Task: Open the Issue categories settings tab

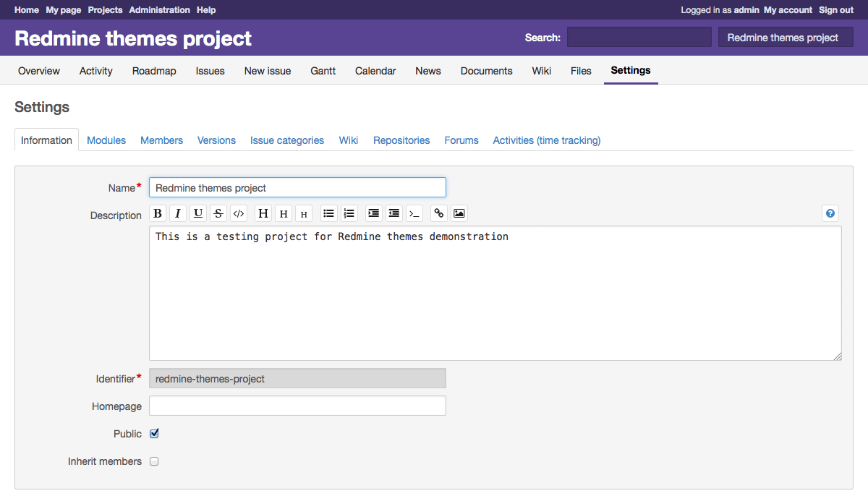Action: pyautogui.click(x=287, y=140)
